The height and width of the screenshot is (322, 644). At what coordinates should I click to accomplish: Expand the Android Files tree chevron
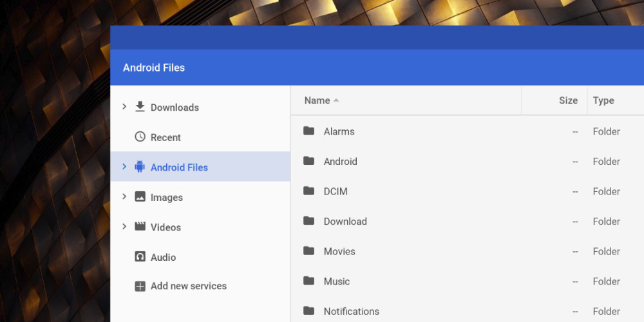click(x=124, y=167)
